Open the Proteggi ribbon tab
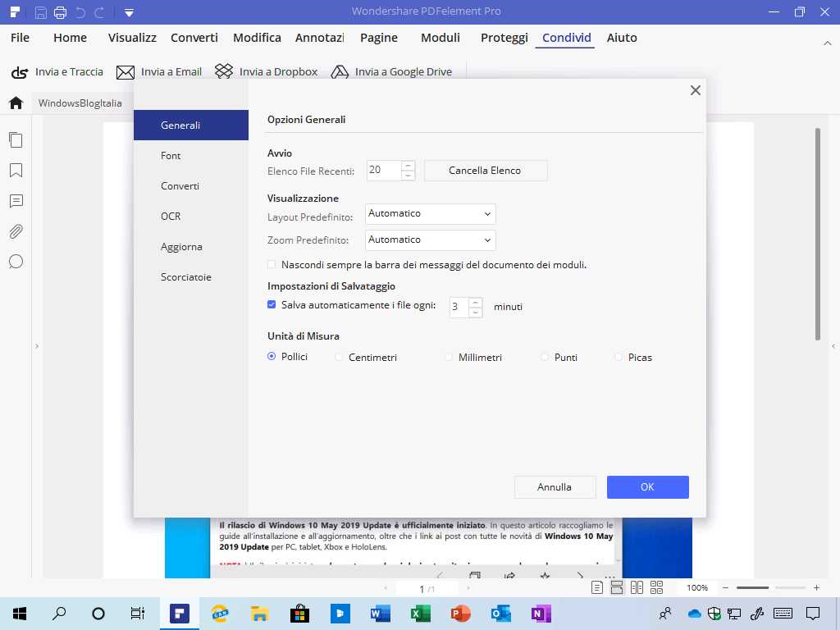 (504, 38)
